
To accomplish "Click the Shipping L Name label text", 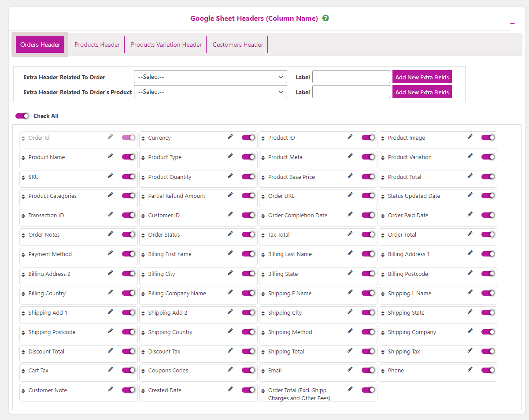I will (410, 294).
